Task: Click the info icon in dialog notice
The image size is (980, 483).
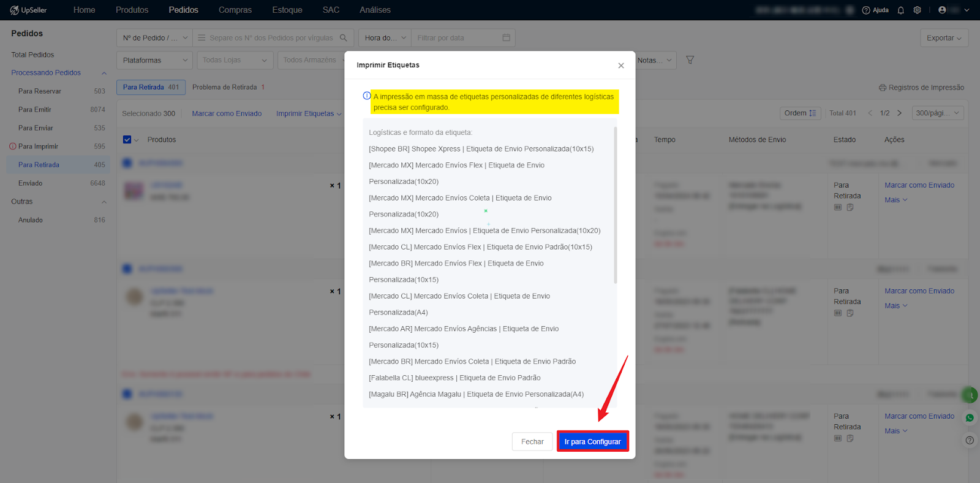Action: (x=367, y=96)
